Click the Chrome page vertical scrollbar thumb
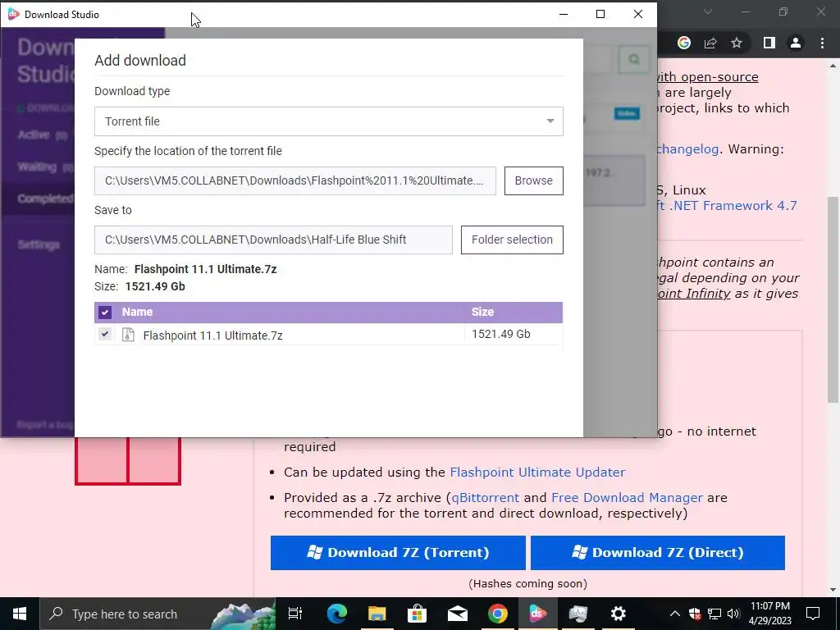The height and width of the screenshot is (630, 840). 833,300
